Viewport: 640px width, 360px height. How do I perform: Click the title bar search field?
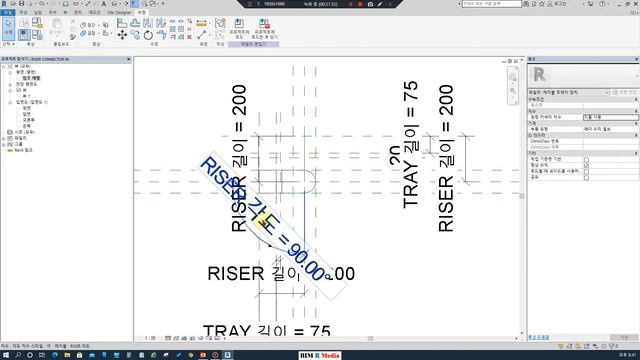491,4
